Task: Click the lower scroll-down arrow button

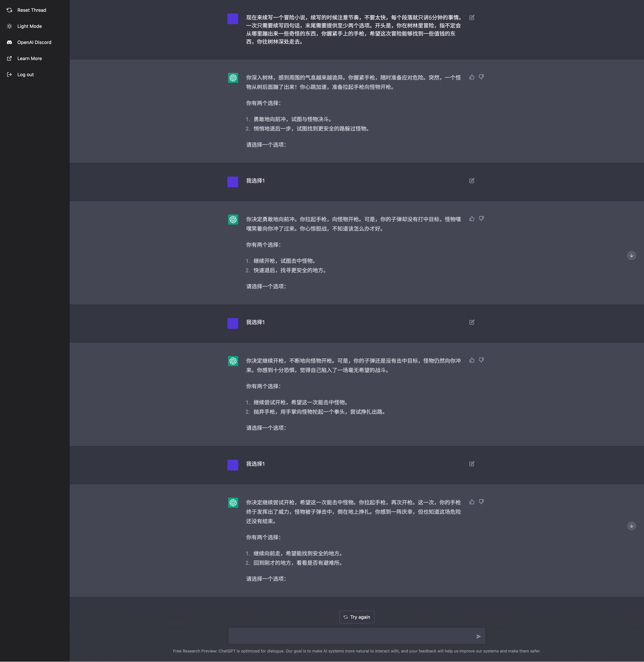Action: (x=631, y=526)
